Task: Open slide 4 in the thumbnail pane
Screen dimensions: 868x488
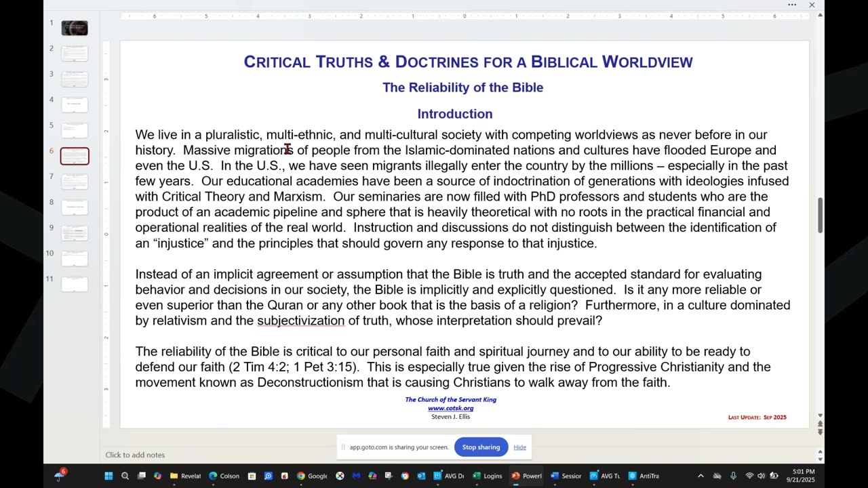Action: (x=75, y=105)
